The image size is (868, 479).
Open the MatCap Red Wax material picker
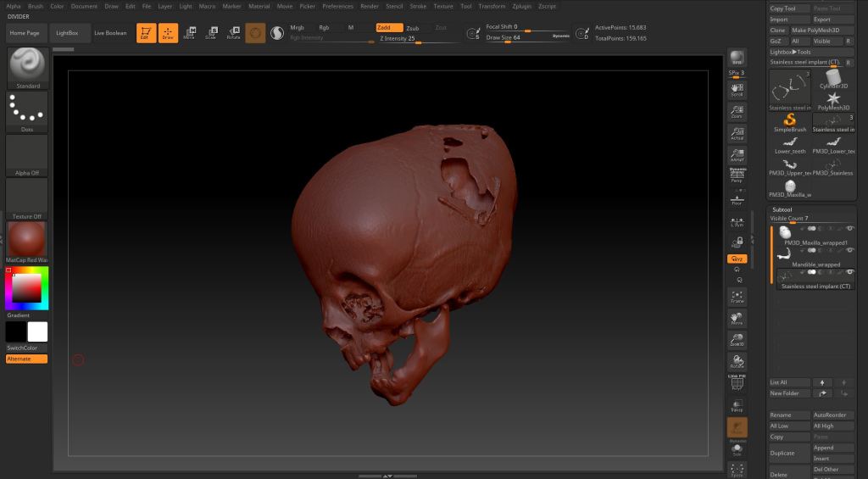pyautogui.click(x=27, y=240)
